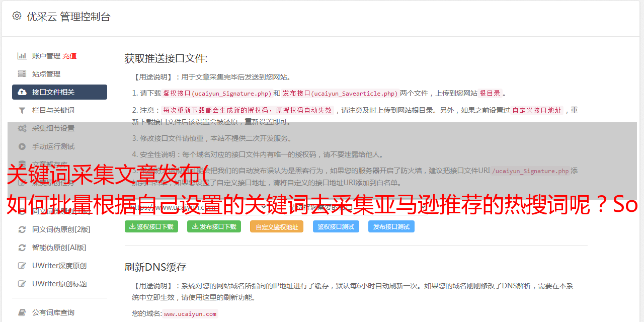Click the code text 鉴权接口(ucaiyun_Signature.php)
Screen dimensions: 644x322
217,93
